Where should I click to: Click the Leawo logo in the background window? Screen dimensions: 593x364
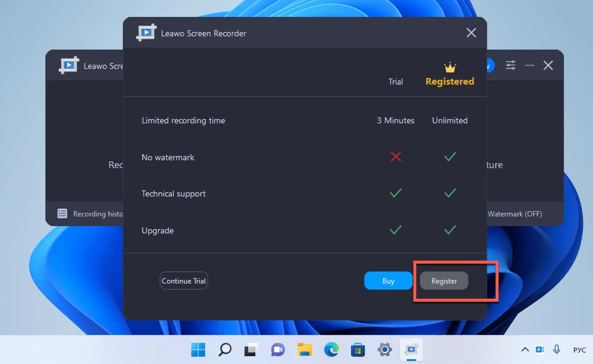pyautogui.click(x=69, y=65)
